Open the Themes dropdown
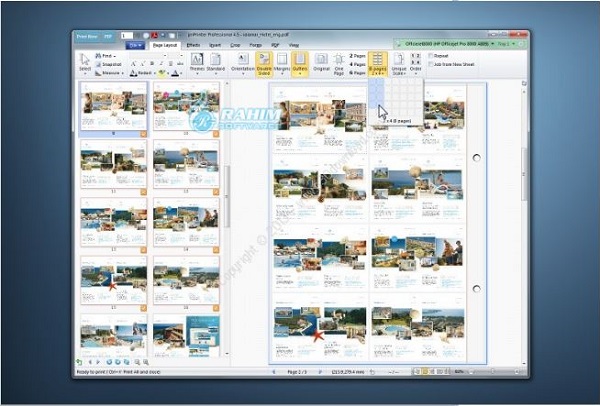Viewport: 600px width, 406px height. (196, 62)
